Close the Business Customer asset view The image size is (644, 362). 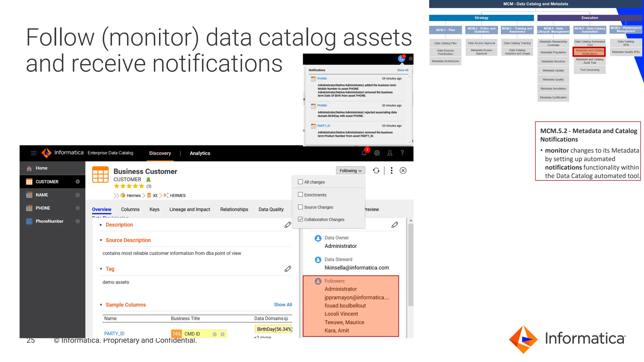403,171
